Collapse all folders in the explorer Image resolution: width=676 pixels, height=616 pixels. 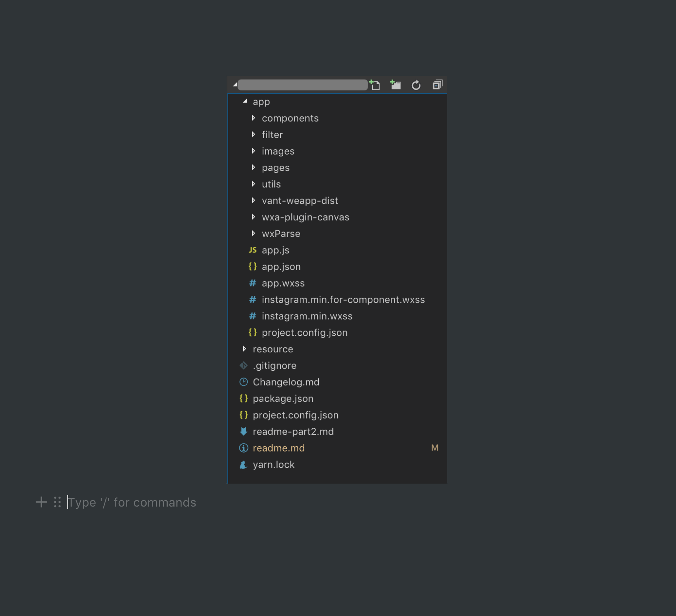[437, 85]
